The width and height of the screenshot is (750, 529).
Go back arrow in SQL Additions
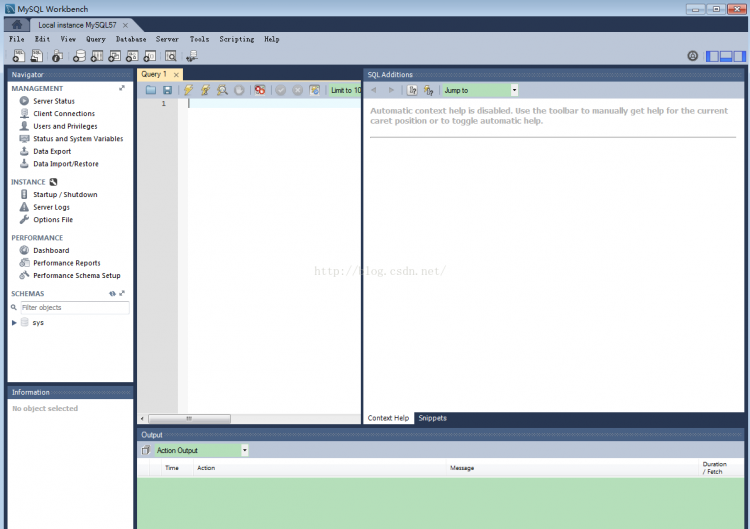(374, 90)
